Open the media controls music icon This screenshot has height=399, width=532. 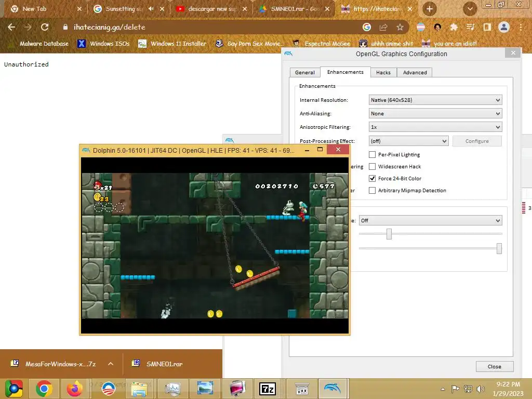tap(470, 27)
